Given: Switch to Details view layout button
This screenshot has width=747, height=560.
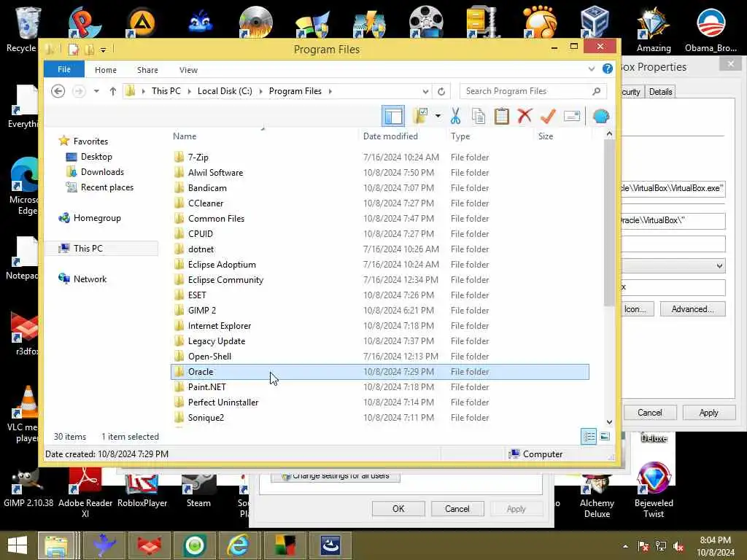Looking at the screenshot, I should tap(589, 436).
